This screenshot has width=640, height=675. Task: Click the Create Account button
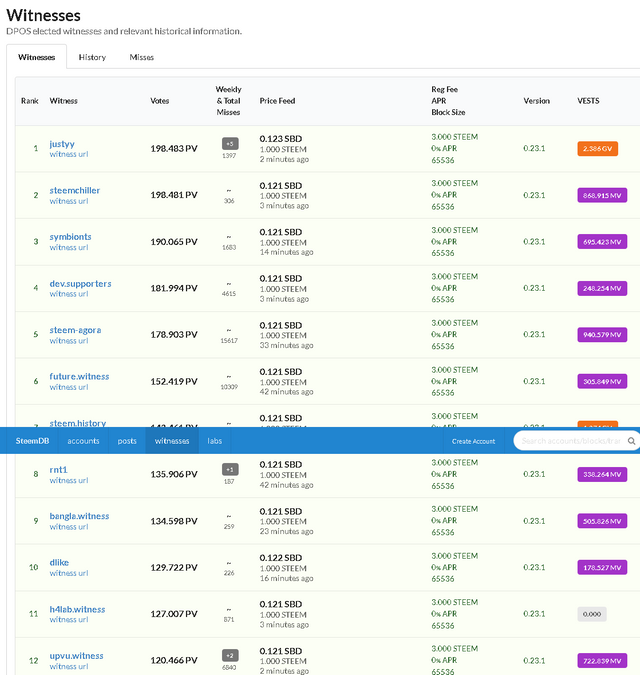point(473,441)
